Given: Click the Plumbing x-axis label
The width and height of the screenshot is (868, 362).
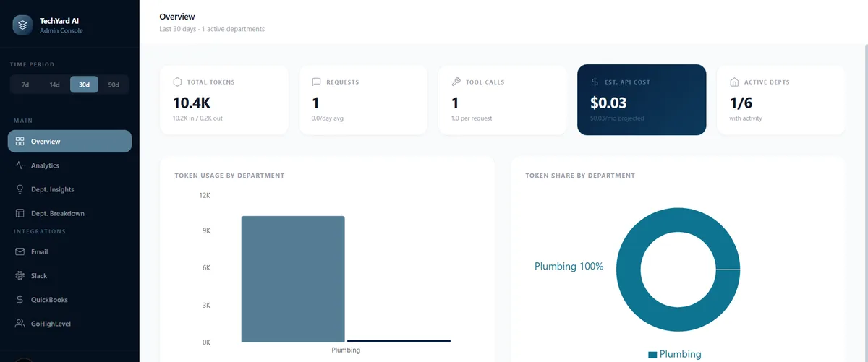Looking at the screenshot, I should click(x=346, y=350).
